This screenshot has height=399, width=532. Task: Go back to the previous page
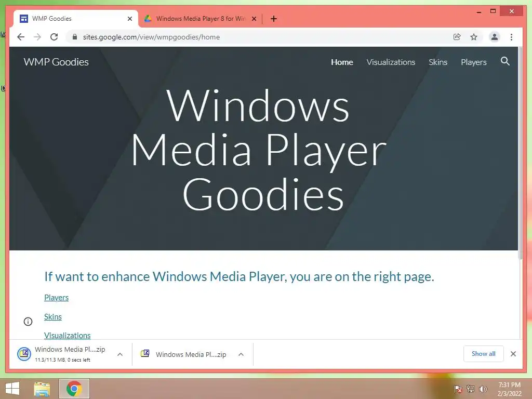click(x=21, y=37)
